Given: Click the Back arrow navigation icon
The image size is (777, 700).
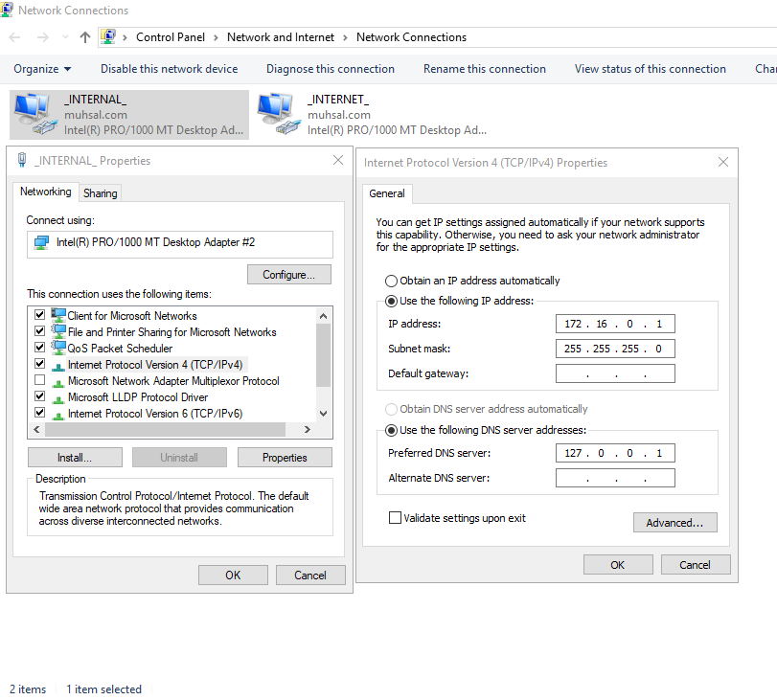Looking at the screenshot, I should click(15, 37).
